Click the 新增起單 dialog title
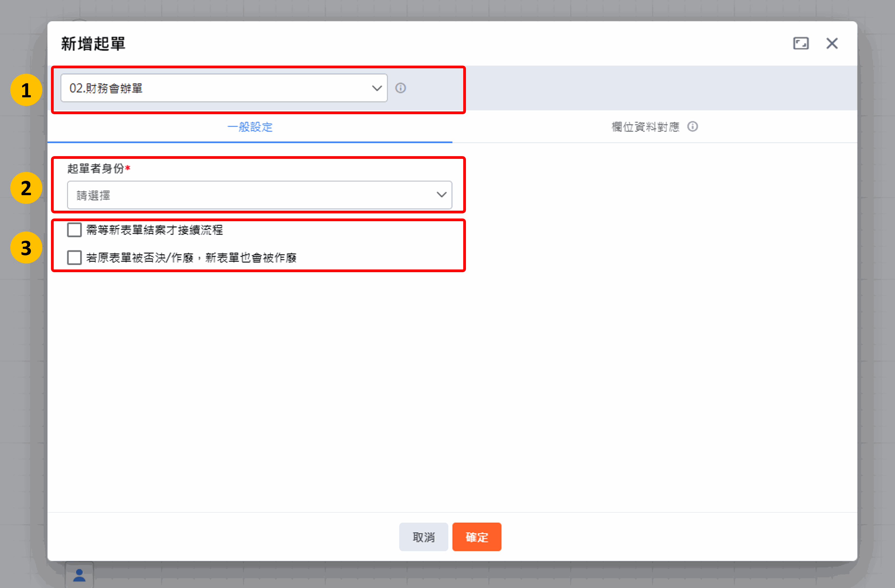The height and width of the screenshot is (588, 895). pos(93,44)
